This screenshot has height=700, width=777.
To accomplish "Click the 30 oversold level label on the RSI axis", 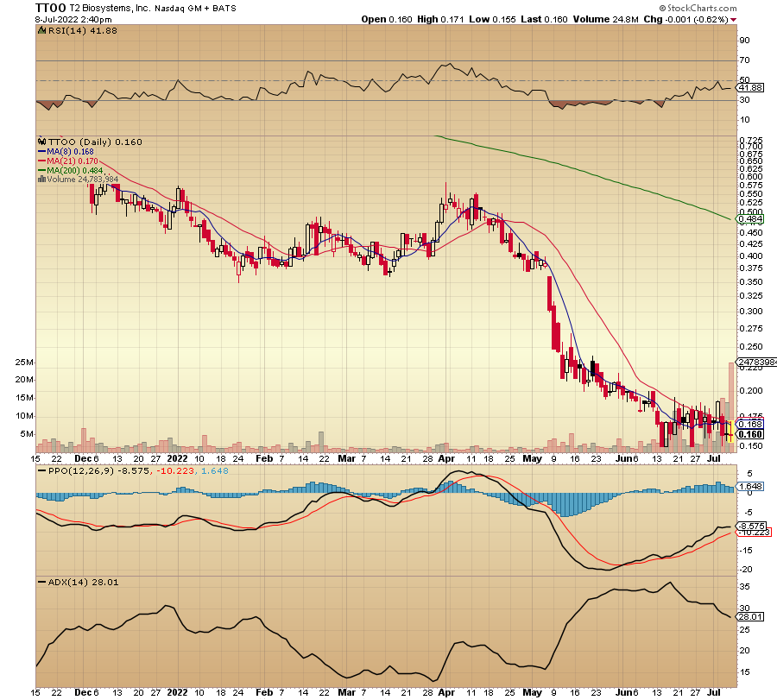I will tap(744, 100).
